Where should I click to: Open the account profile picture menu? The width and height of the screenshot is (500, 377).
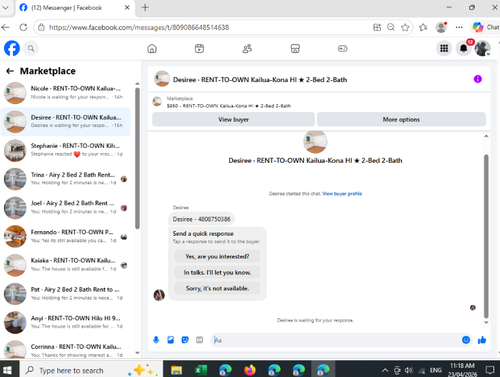tap(482, 48)
